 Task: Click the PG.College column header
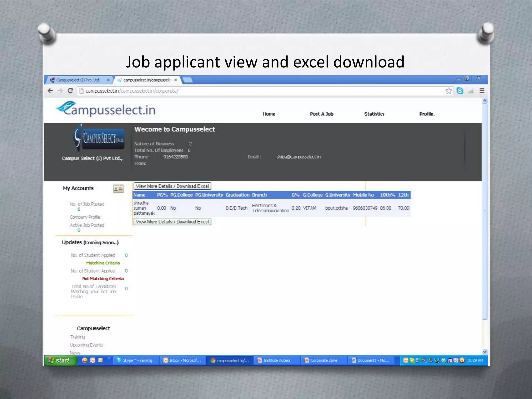(181, 195)
